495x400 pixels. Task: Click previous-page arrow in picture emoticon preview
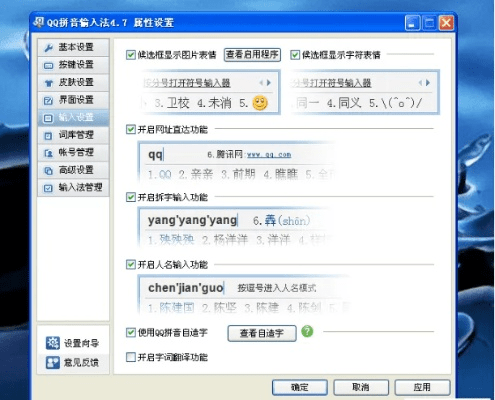pyautogui.click(x=261, y=82)
